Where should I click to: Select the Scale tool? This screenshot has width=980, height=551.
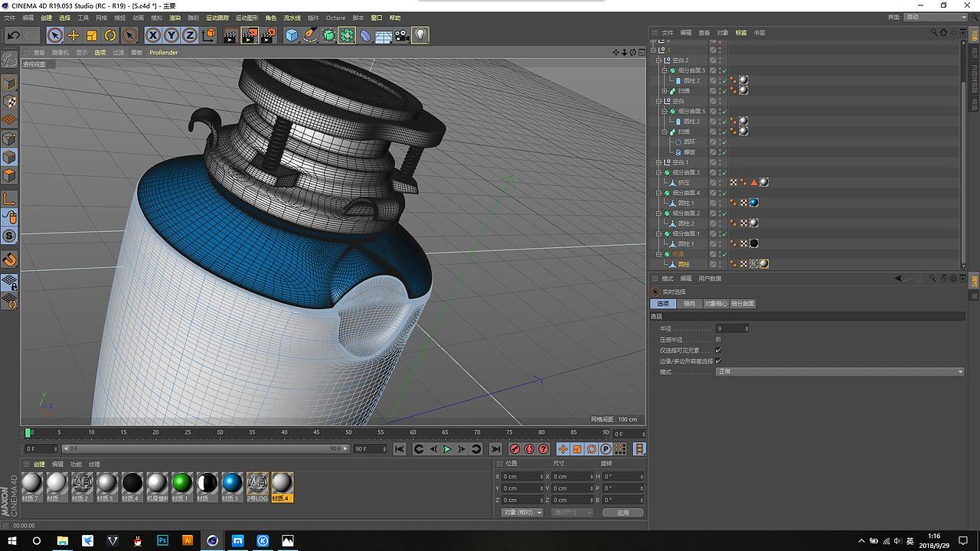[x=92, y=35]
